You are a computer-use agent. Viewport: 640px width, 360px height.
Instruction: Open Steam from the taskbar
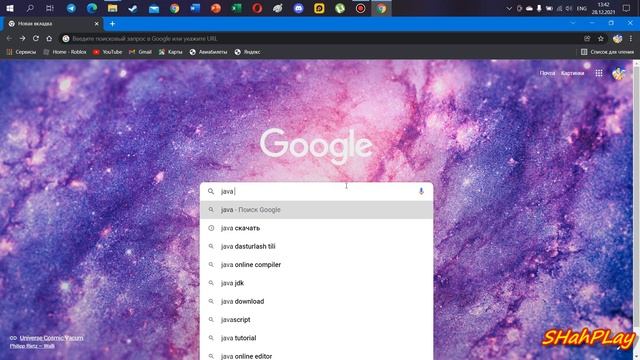pos(133,8)
